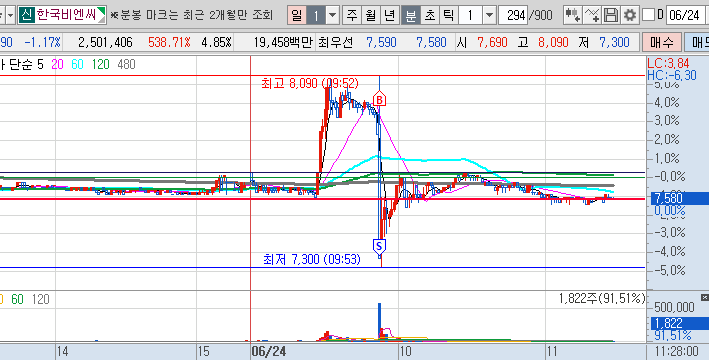Click the 20 moving average legend label

click(57, 64)
